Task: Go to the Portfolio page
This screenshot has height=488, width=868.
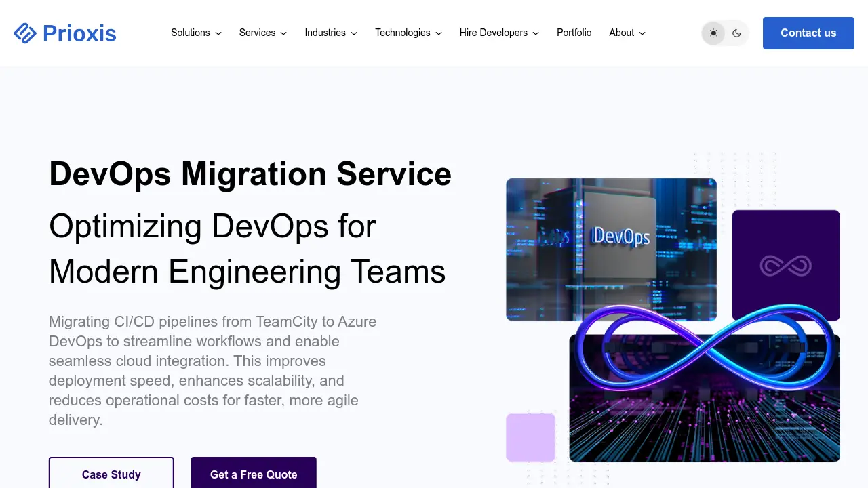Action: pos(574,33)
